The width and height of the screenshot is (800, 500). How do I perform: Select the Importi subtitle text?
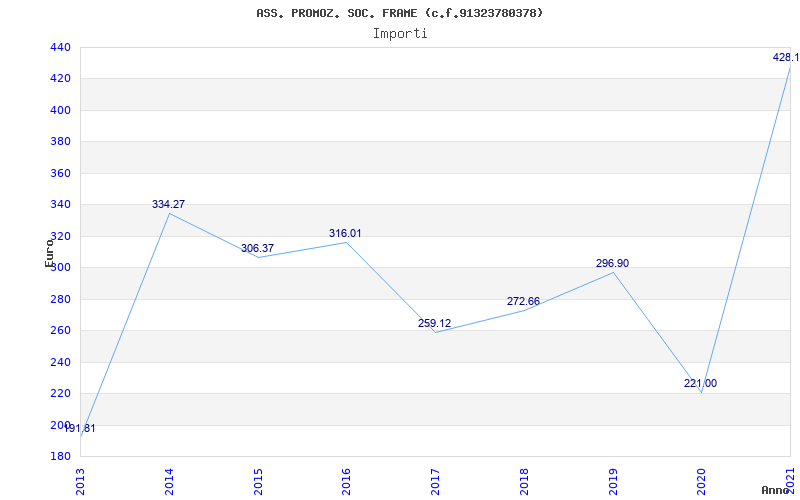coord(400,34)
